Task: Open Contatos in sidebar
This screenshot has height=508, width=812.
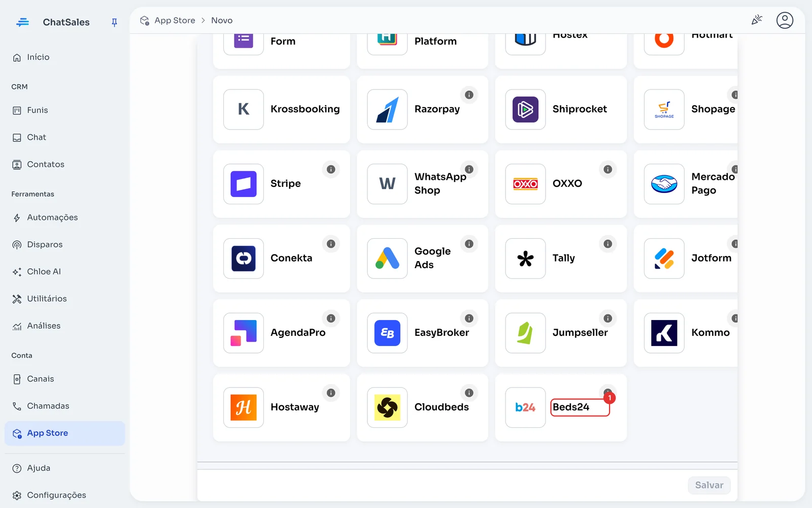Action: tap(64, 165)
